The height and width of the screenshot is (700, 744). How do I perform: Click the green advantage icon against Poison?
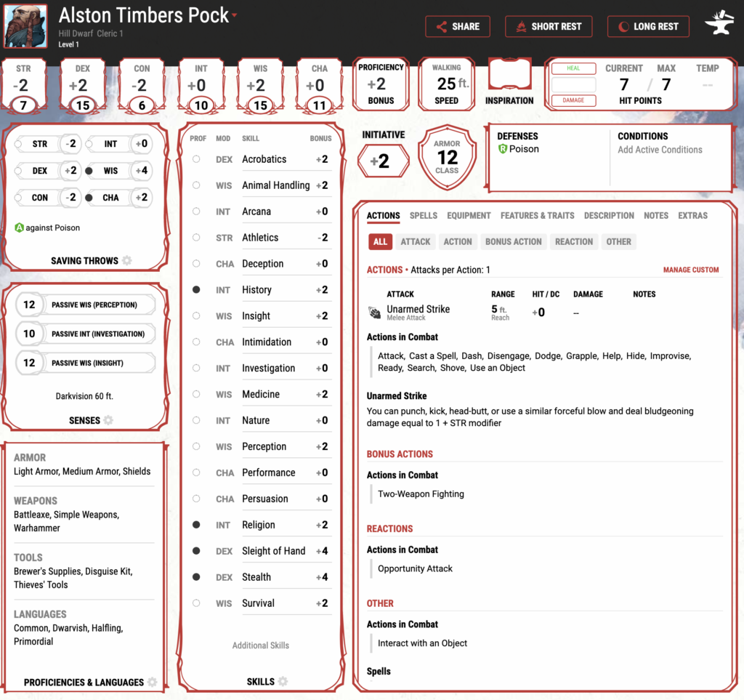click(x=20, y=228)
